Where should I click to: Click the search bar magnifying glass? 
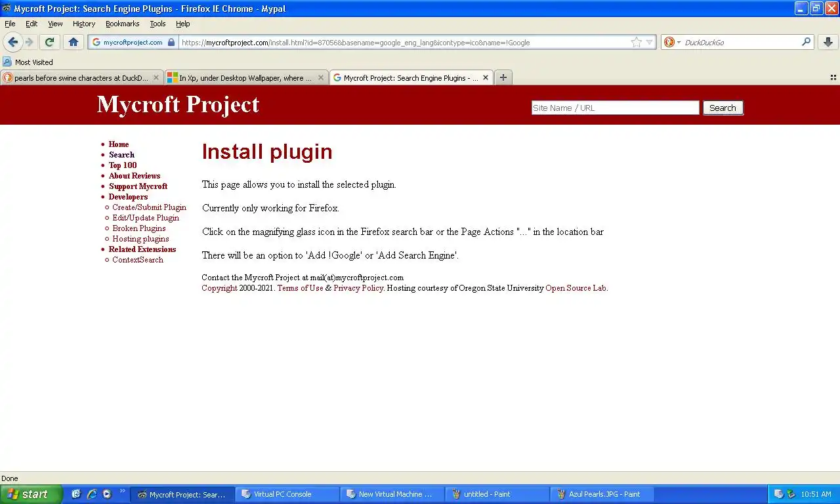click(807, 42)
